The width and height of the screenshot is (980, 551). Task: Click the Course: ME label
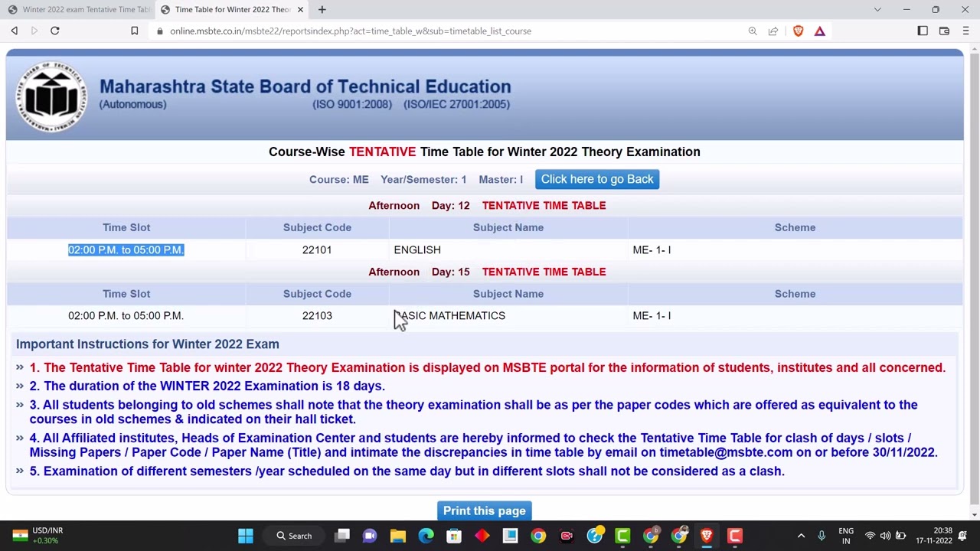339,179
